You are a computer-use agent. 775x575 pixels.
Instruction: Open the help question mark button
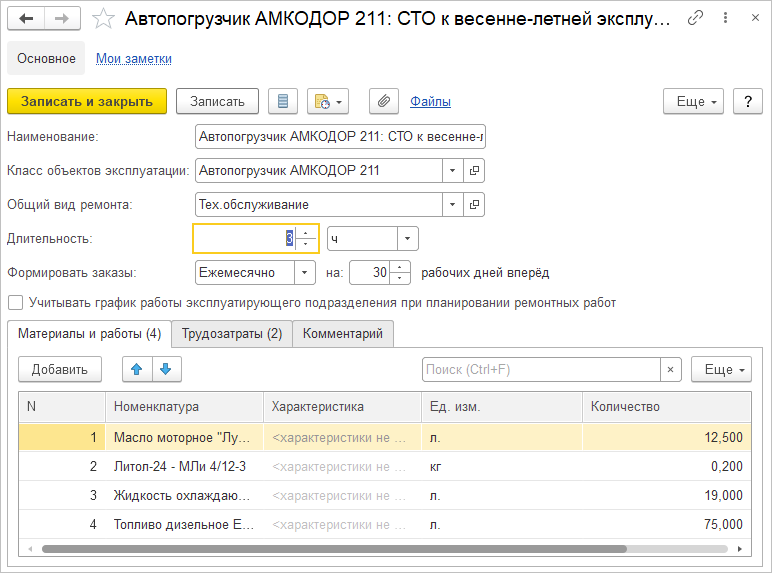747,101
